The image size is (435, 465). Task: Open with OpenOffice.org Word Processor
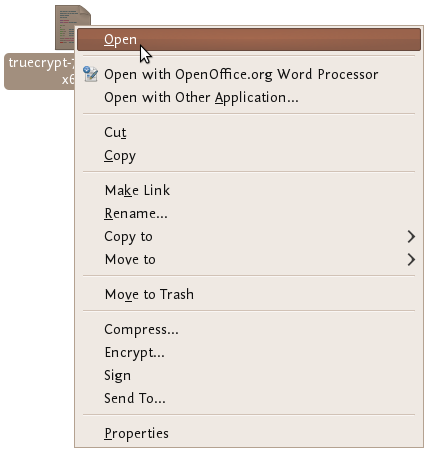coord(249,74)
